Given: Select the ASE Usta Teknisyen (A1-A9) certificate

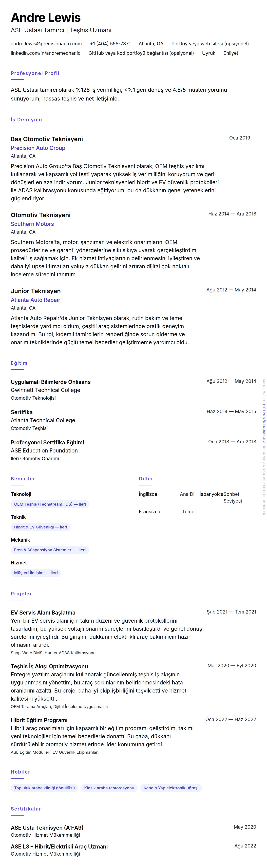Looking at the screenshot, I should (x=47, y=827).
